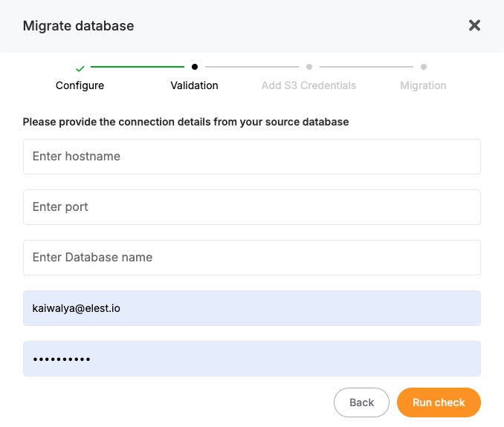The image size is (504, 427).
Task: Click the gray dot above Migration
Action: [424, 67]
